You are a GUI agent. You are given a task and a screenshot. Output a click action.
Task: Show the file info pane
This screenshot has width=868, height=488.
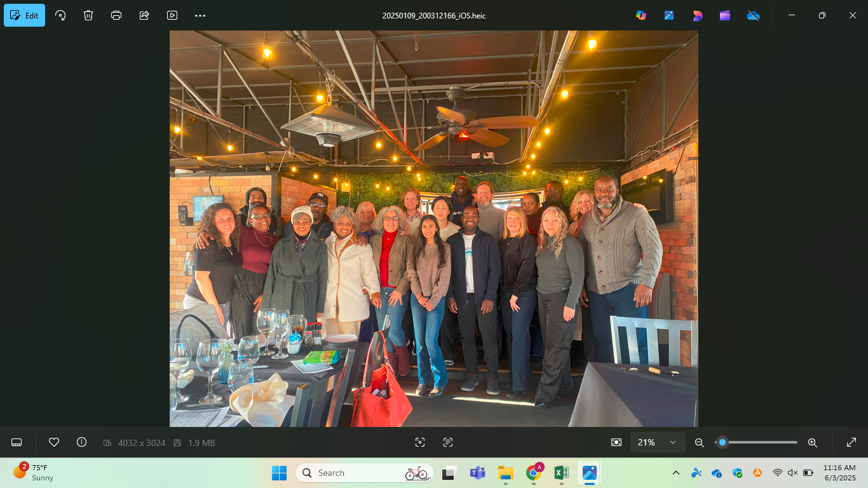(81, 442)
